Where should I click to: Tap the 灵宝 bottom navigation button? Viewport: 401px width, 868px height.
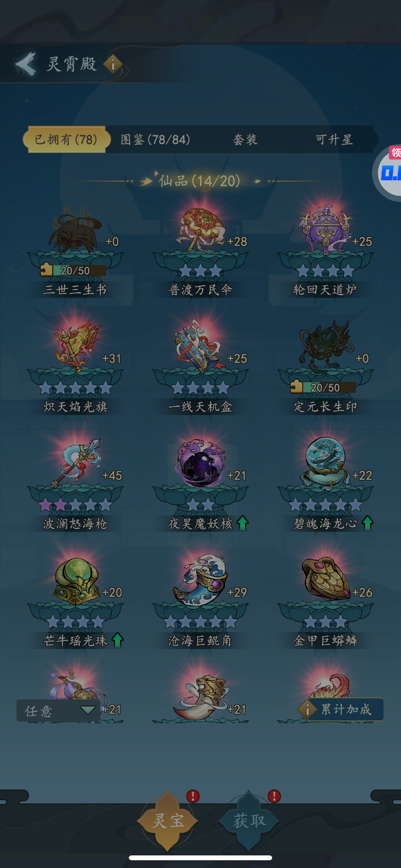click(x=168, y=821)
